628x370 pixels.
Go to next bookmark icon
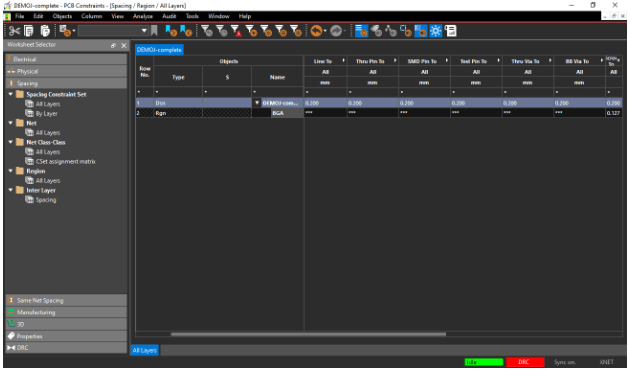point(171,31)
